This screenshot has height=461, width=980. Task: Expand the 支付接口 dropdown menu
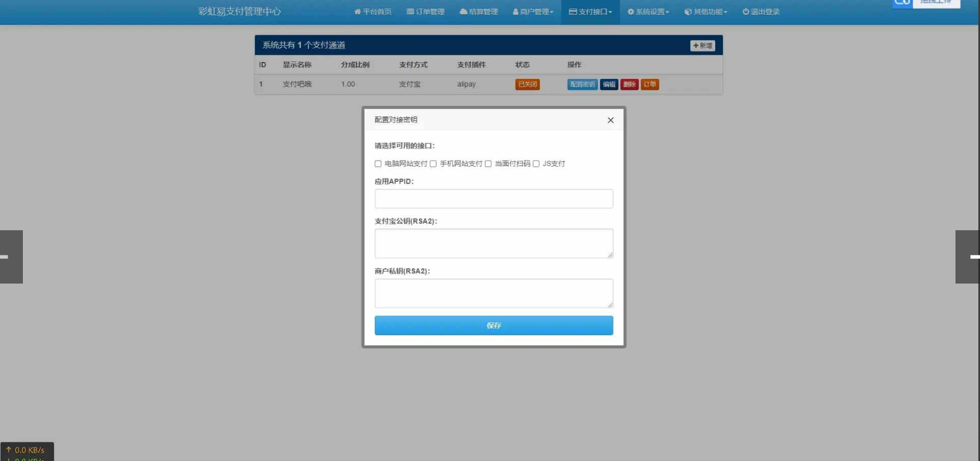(591, 11)
